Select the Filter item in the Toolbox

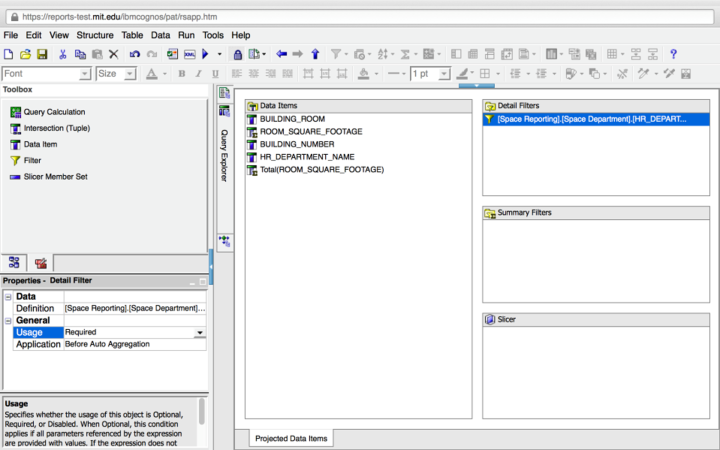tap(32, 160)
